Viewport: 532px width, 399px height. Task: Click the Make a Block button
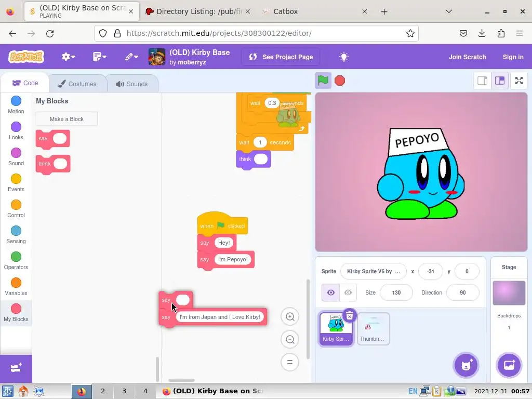click(66, 119)
